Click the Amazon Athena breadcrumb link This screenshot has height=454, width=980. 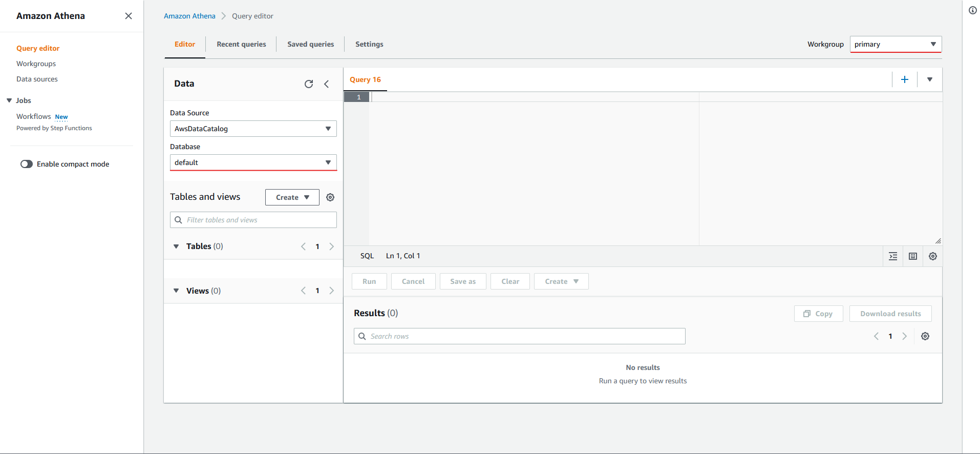189,16
